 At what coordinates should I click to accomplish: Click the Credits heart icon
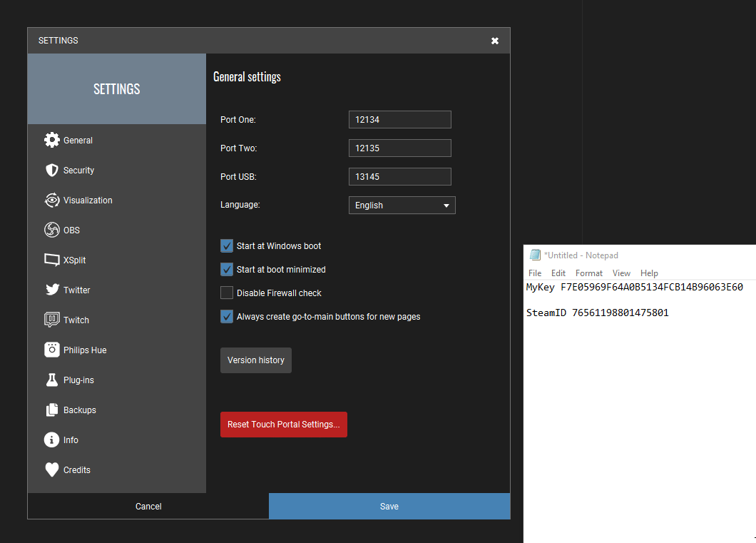click(51, 470)
